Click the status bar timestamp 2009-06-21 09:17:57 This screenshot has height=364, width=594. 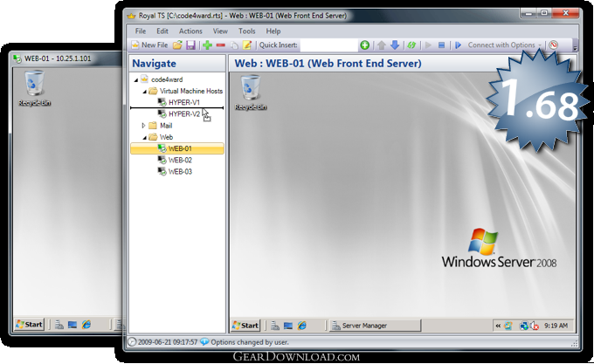click(x=168, y=342)
